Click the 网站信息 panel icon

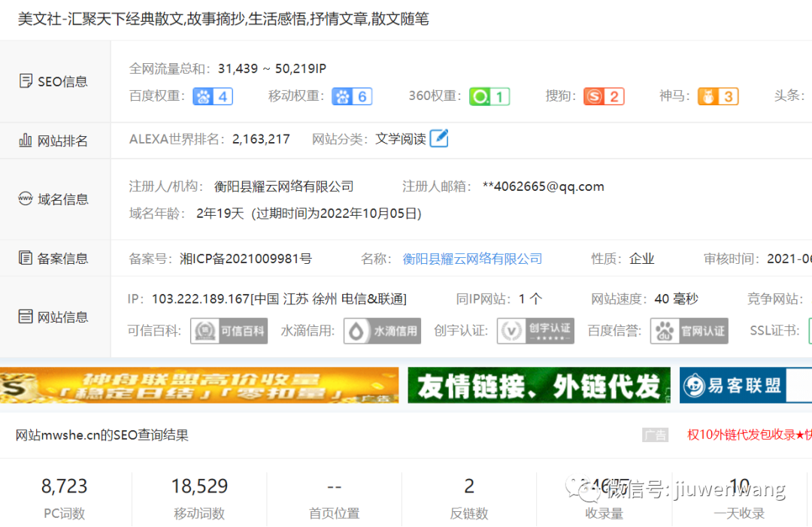point(26,317)
